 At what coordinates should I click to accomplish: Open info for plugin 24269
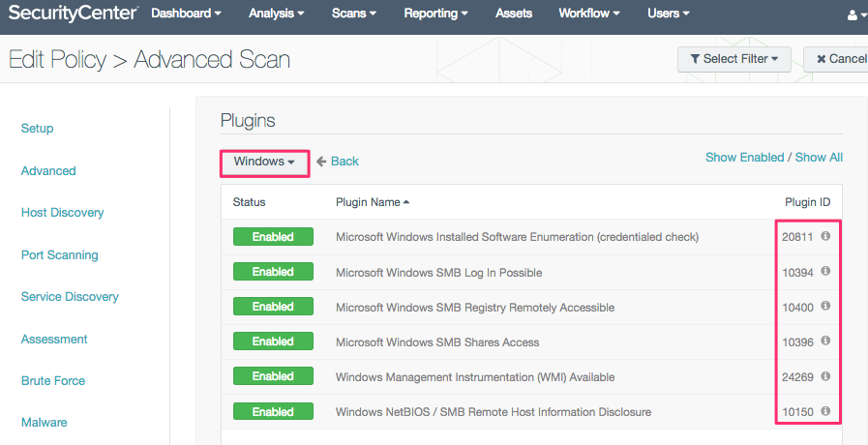click(x=824, y=376)
